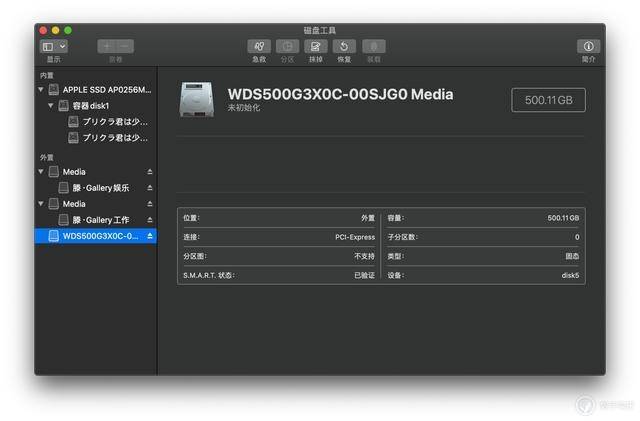The image size is (640, 421).
Task: Open the Info (简介) toolbar button
Action: [588, 46]
